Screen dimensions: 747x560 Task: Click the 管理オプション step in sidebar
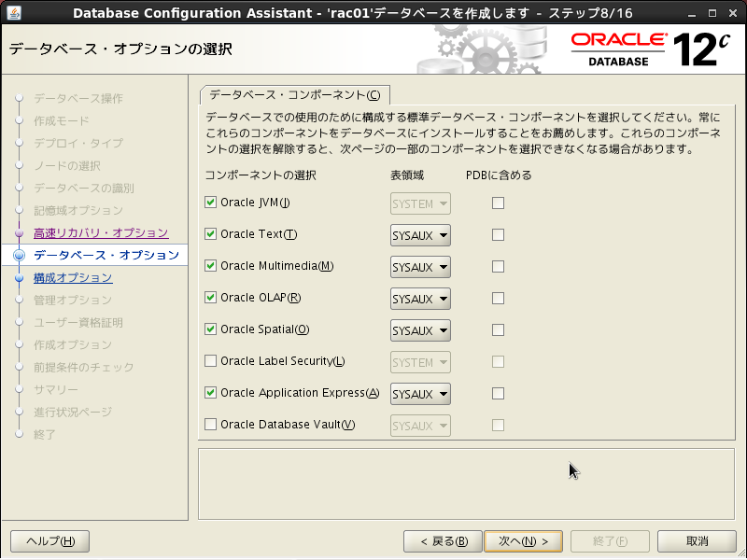[73, 300]
